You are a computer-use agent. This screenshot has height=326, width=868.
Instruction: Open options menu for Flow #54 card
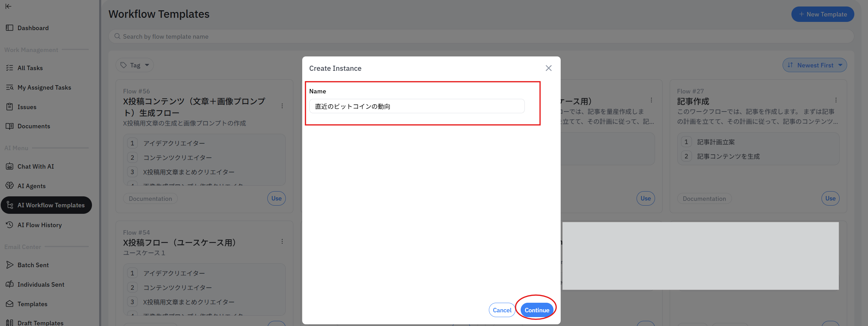point(282,242)
